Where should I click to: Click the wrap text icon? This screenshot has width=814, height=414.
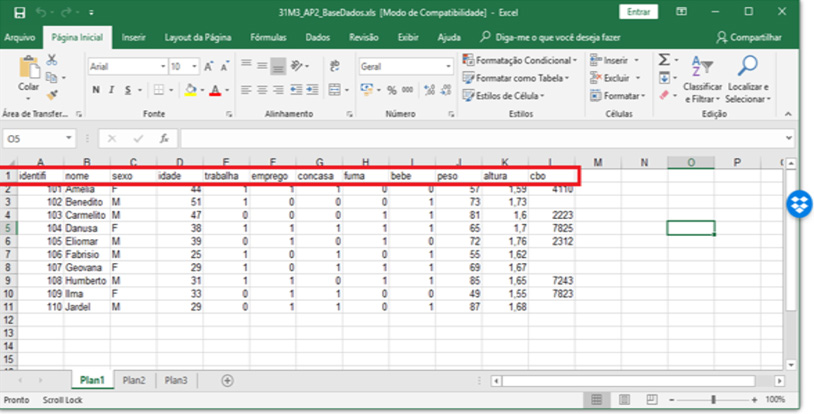(x=335, y=65)
